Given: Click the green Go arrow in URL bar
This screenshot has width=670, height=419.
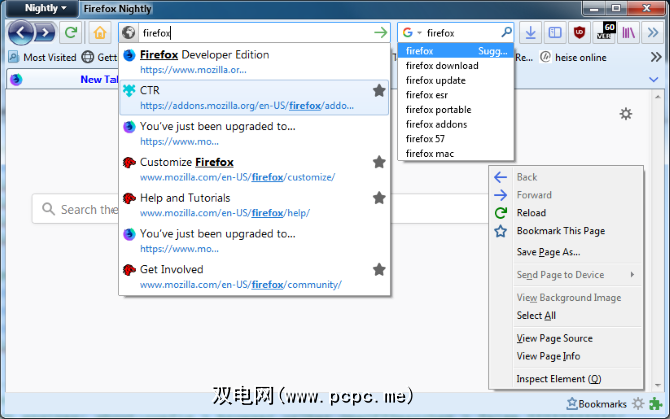Looking at the screenshot, I should click(x=380, y=32).
